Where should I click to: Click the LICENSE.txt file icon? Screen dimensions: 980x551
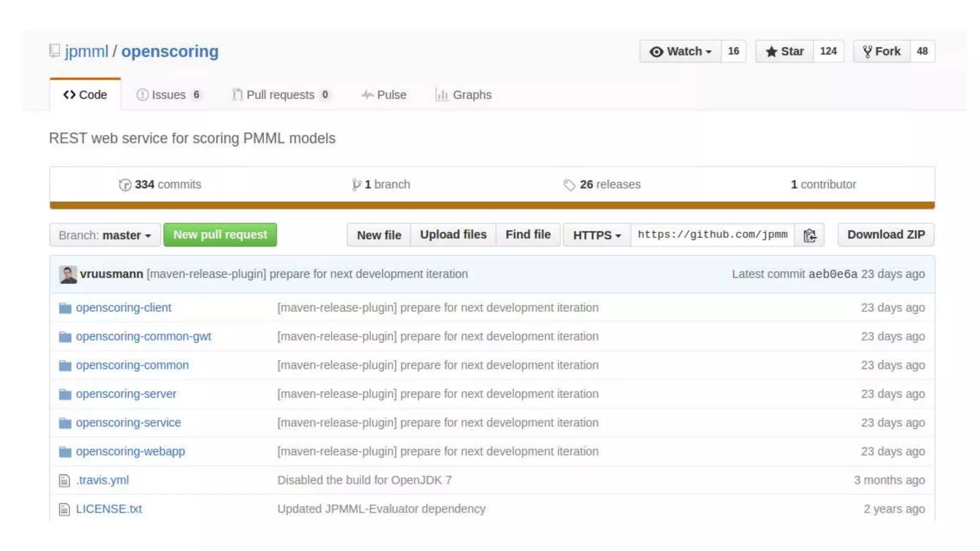pyautogui.click(x=65, y=509)
